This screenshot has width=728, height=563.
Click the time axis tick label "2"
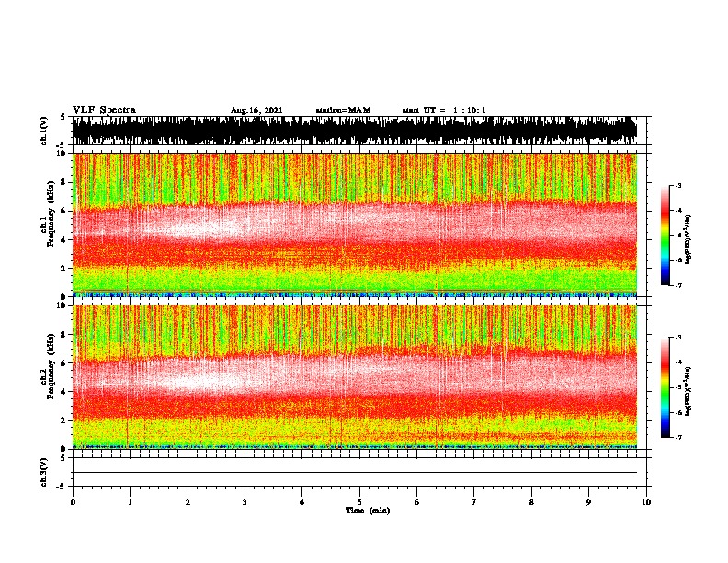click(188, 502)
